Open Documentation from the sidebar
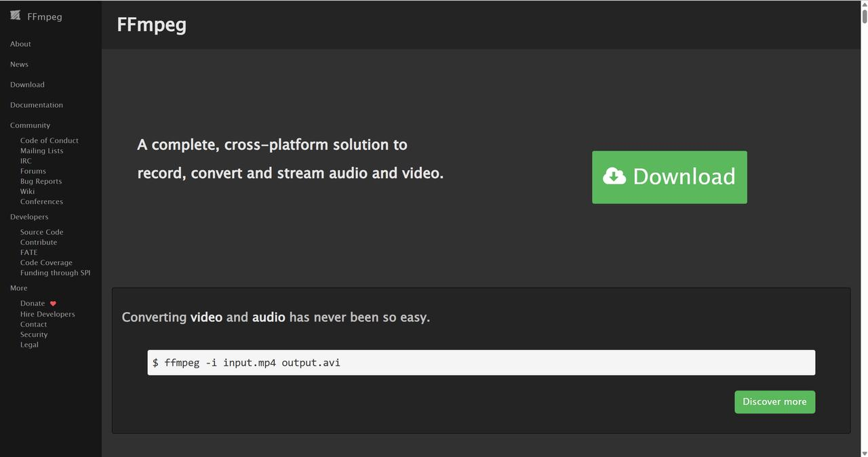The image size is (868, 457). pyautogui.click(x=37, y=105)
